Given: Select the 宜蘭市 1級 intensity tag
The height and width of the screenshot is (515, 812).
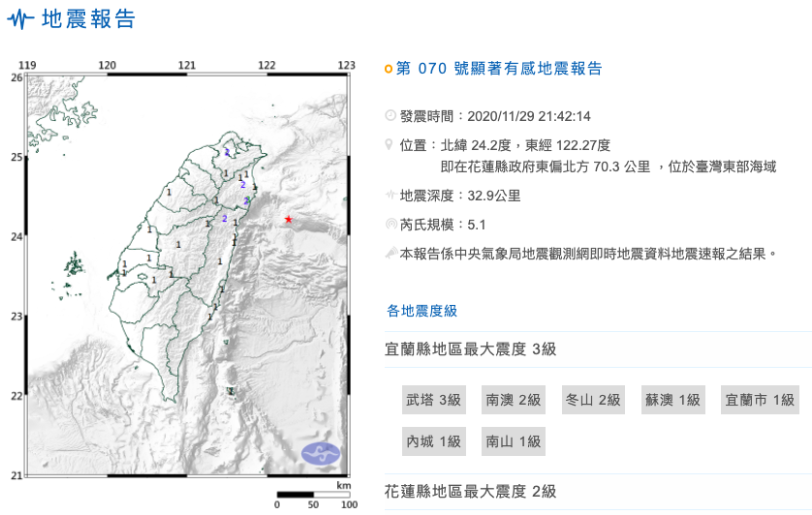Looking at the screenshot, I should pyautogui.click(x=760, y=400).
